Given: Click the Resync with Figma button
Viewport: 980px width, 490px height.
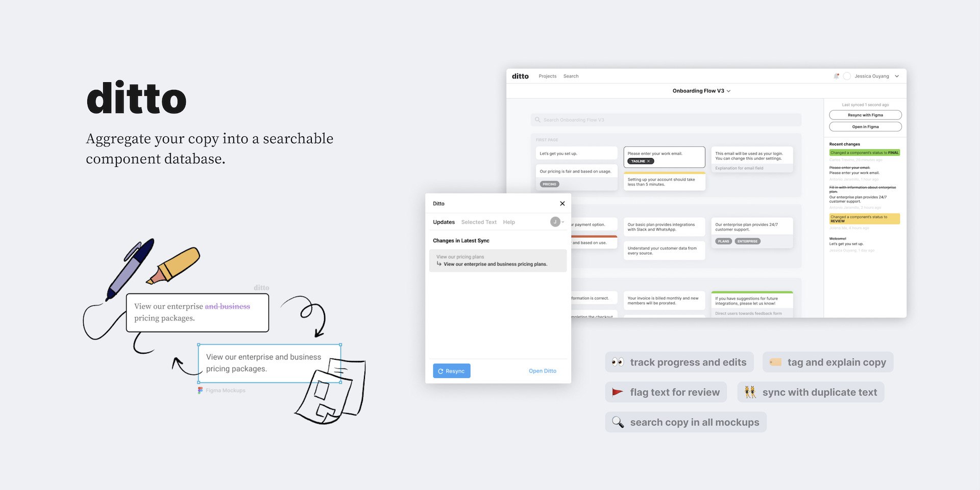Looking at the screenshot, I should pos(865,115).
